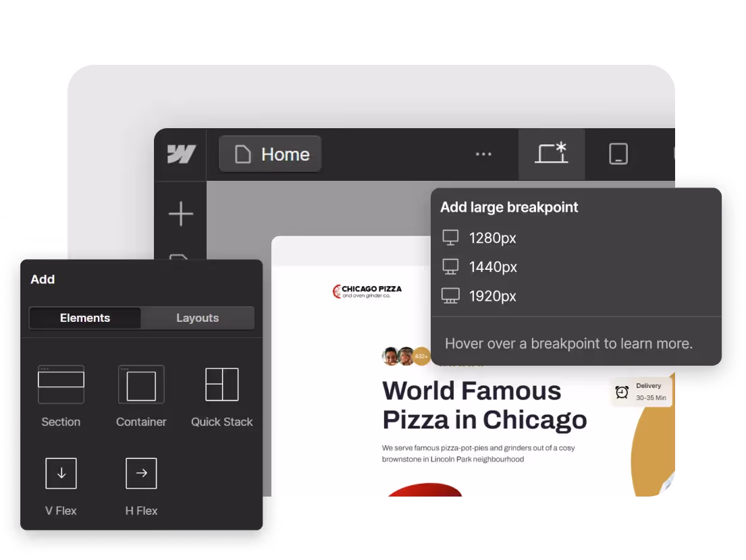Add a Quick Stack element

pyautogui.click(x=221, y=397)
